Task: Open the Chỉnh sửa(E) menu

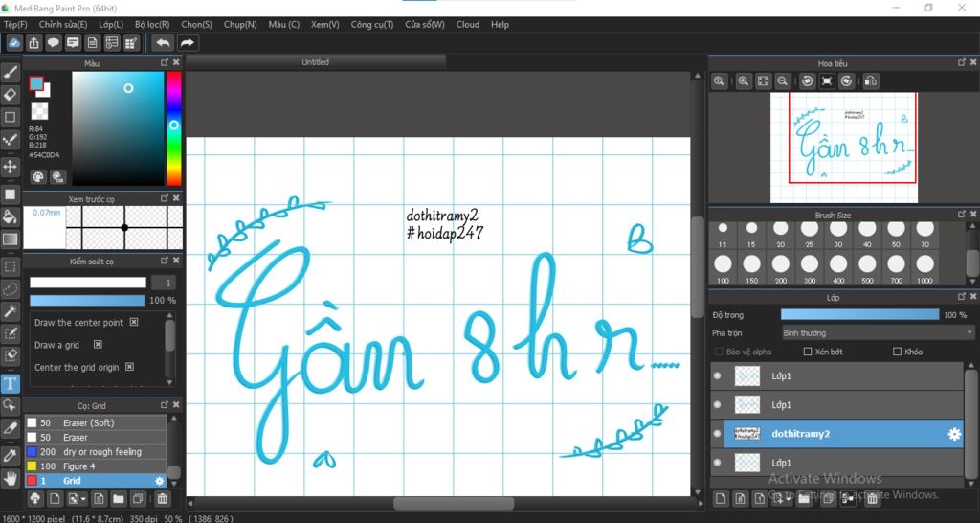Action: click(63, 24)
